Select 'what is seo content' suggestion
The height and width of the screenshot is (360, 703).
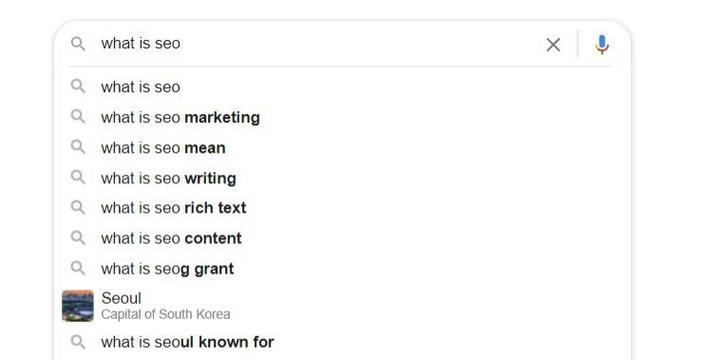[x=343, y=238]
